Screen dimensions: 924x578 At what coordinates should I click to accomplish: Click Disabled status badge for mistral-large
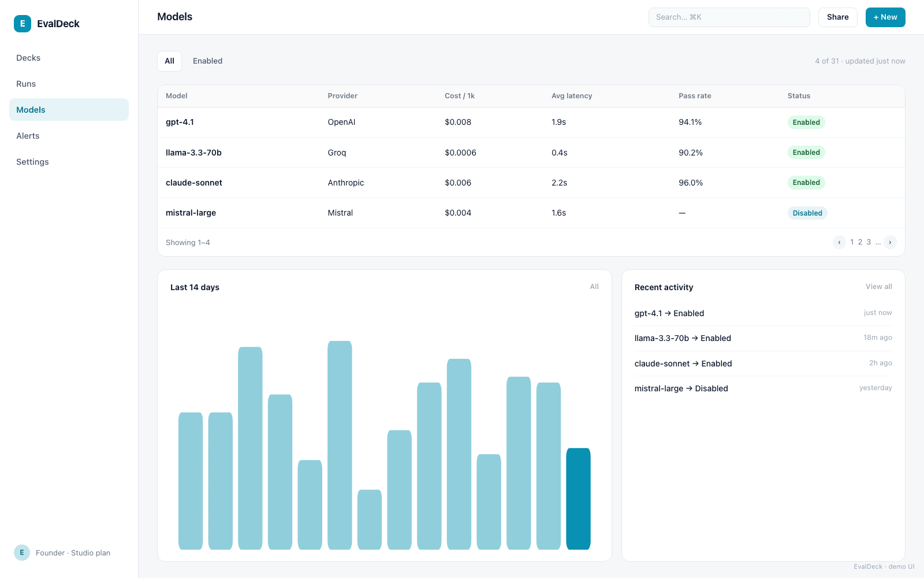(807, 213)
